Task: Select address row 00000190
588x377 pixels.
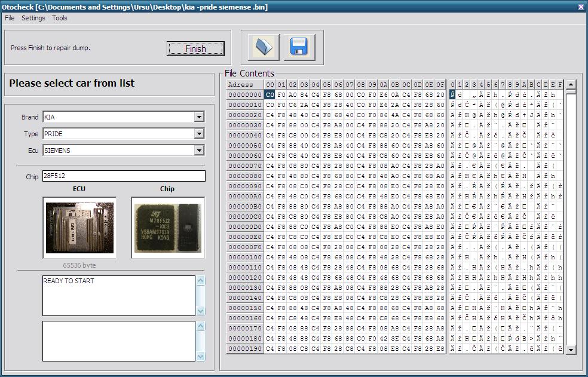Action: (245, 348)
